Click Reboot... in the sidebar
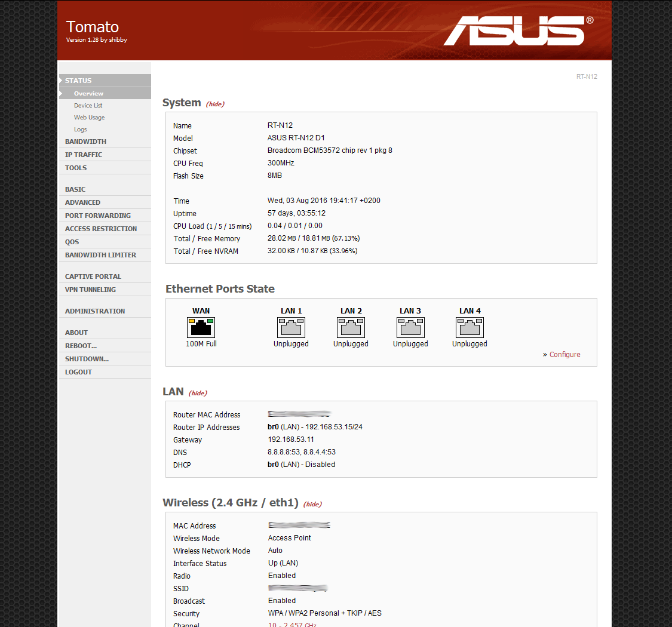 tap(105, 346)
